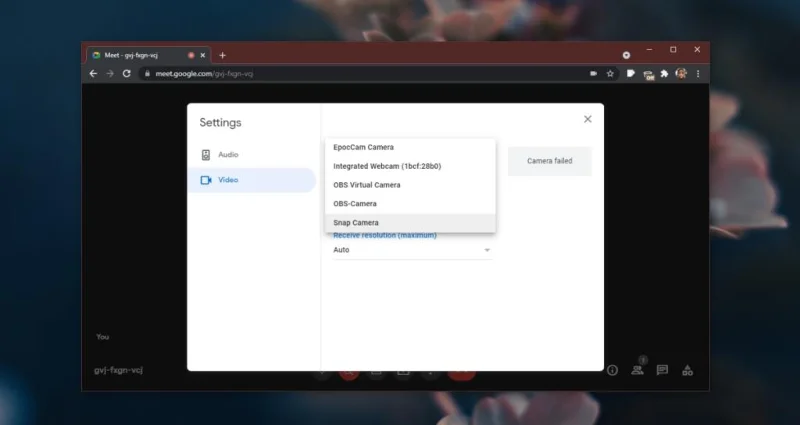The height and width of the screenshot is (425, 800).
Task: Expand the Receive resolution Auto dropdown
Action: pyautogui.click(x=412, y=250)
